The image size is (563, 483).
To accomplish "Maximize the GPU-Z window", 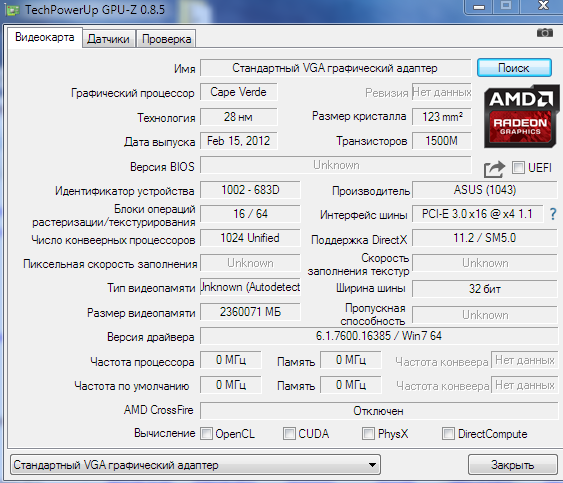I will (x=506, y=6).
